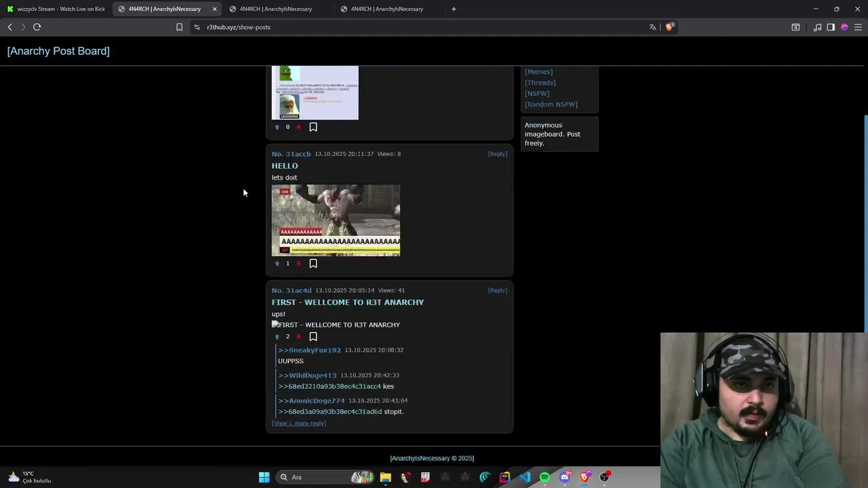
Task: Click the Windows taskbar Ara search box
Action: (x=325, y=477)
